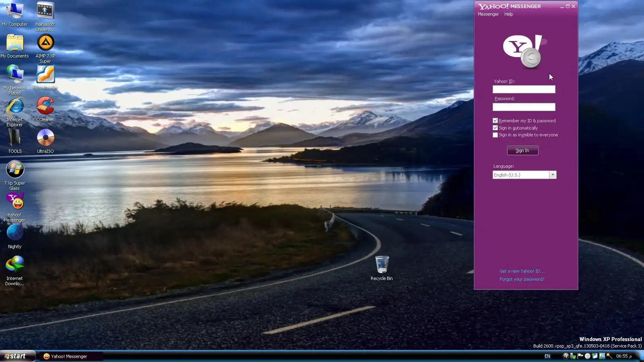This screenshot has width=644, height=362.
Task: Open the Messenger menu
Action: pos(488,14)
